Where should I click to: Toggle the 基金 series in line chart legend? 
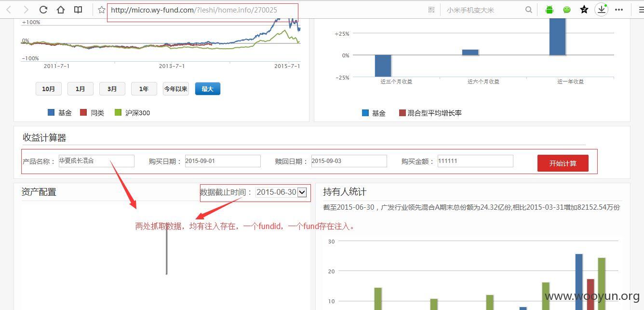60,113
